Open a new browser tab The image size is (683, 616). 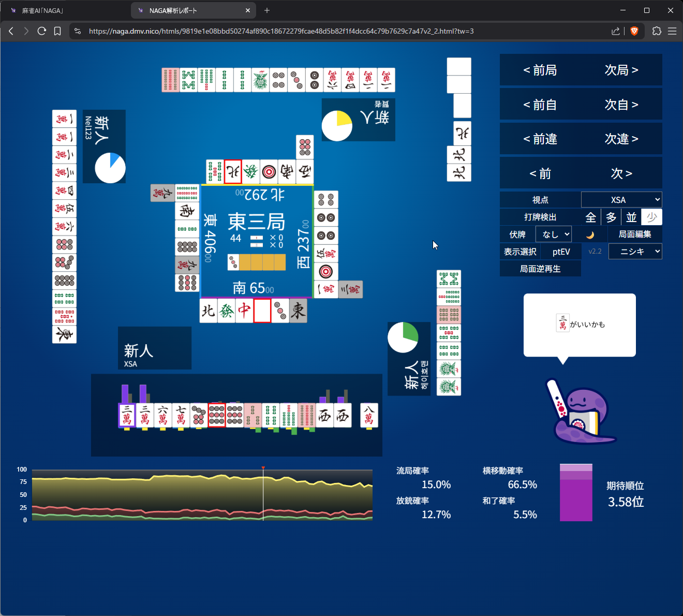click(267, 10)
